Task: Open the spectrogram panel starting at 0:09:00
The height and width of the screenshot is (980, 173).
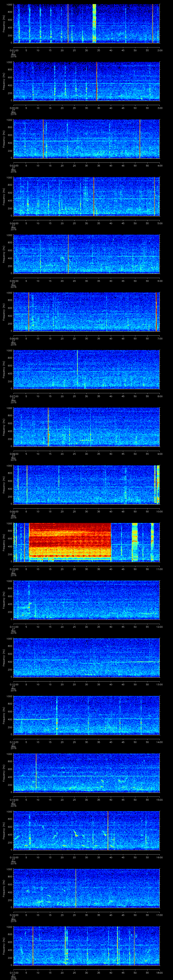Action: [87, 485]
